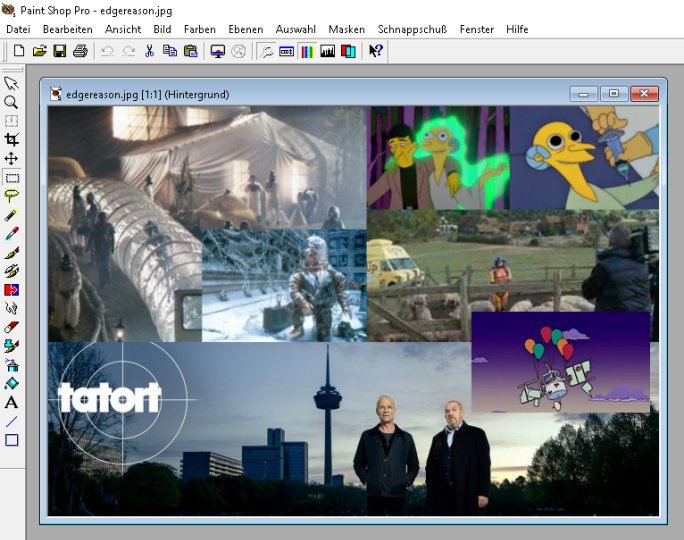The width and height of the screenshot is (684, 540).
Task: Toggle the histogram window icon
Action: [328, 51]
